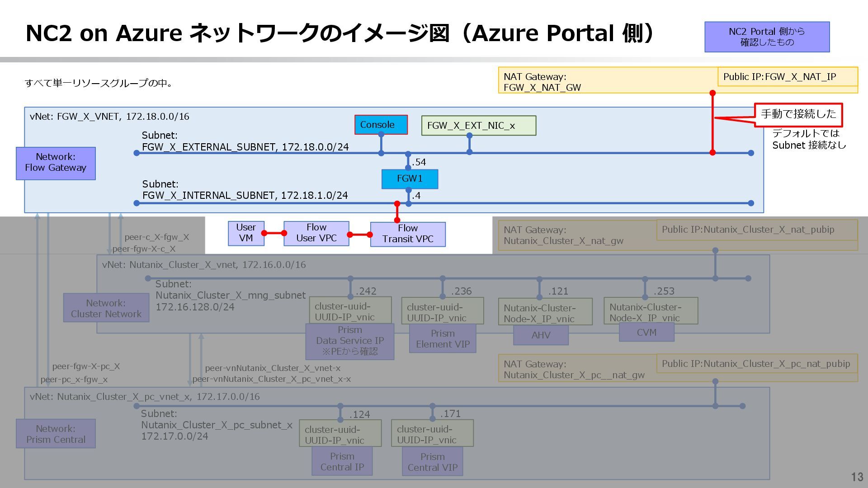Screen dimensions: 868x488
Task: Select vNet Nutanix_Cluster_X_vnet 172.16.0.0/16 label
Action: [204, 265]
